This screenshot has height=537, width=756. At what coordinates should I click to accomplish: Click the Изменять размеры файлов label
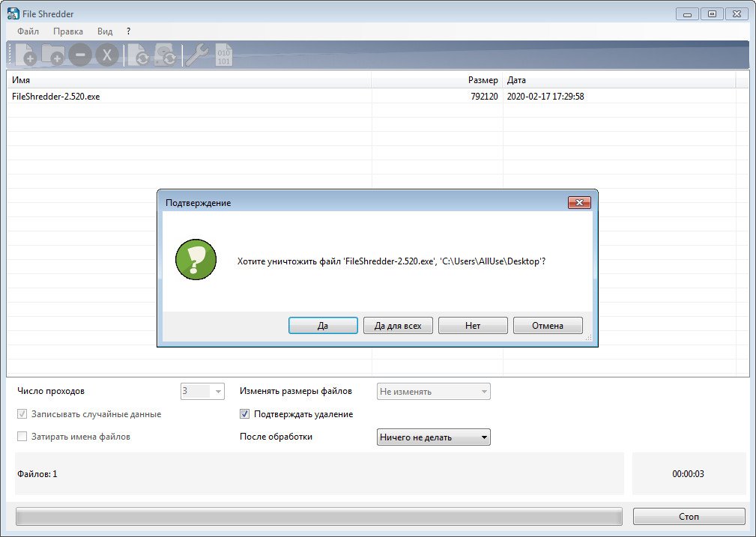295,391
